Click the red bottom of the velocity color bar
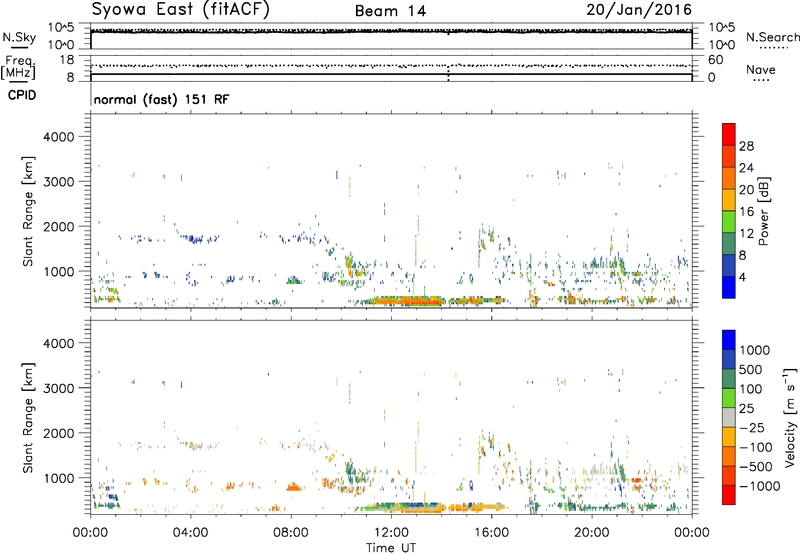 point(729,495)
